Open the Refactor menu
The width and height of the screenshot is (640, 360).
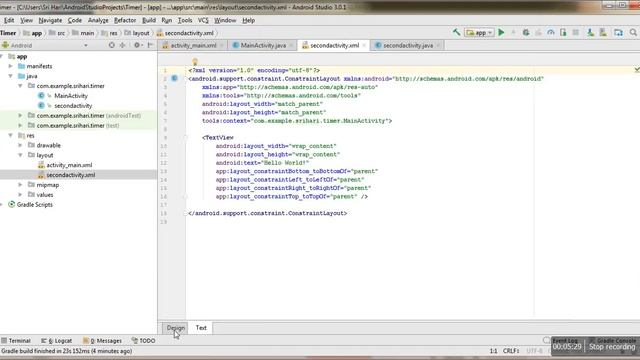125,20
